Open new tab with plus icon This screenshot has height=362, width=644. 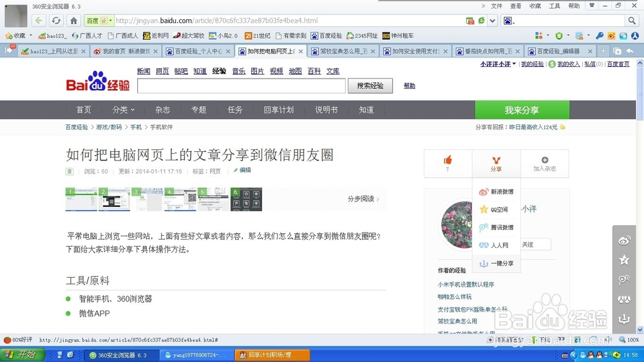click(x=603, y=51)
